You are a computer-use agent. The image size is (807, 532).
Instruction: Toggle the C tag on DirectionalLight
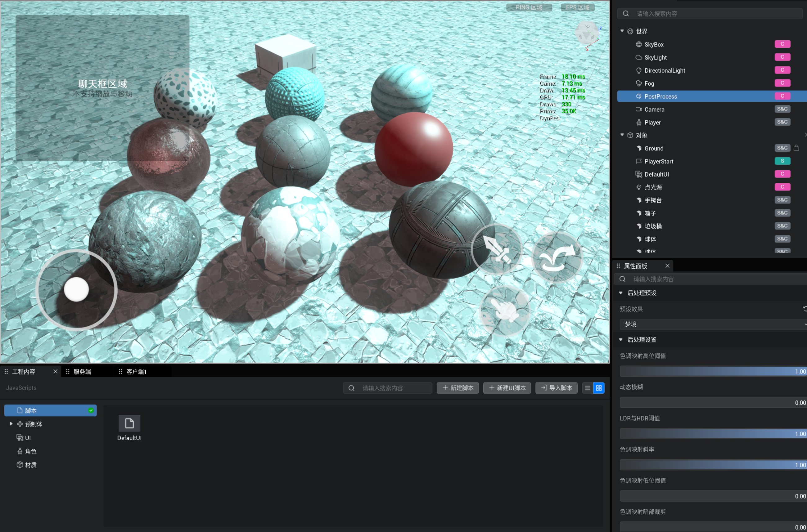pos(782,70)
